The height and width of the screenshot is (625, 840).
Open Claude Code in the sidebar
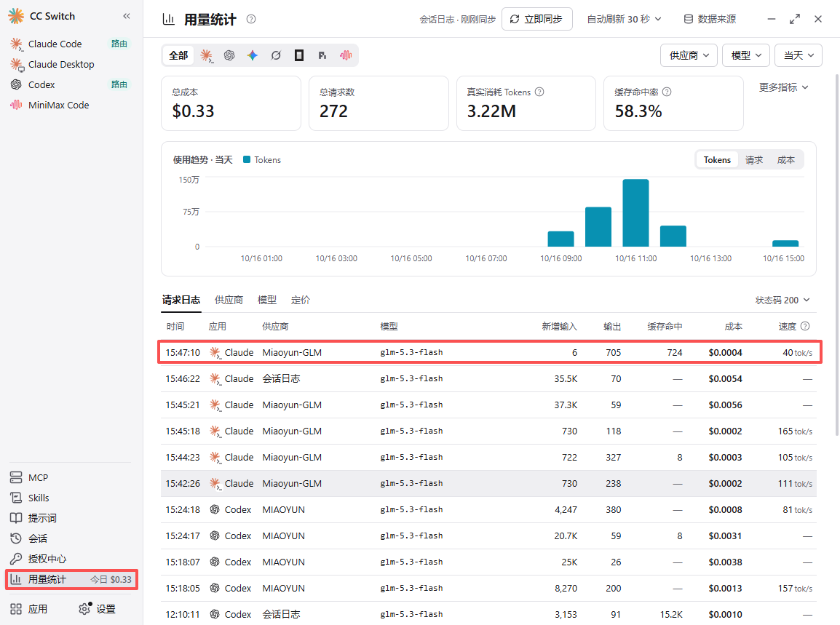[x=70, y=44]
